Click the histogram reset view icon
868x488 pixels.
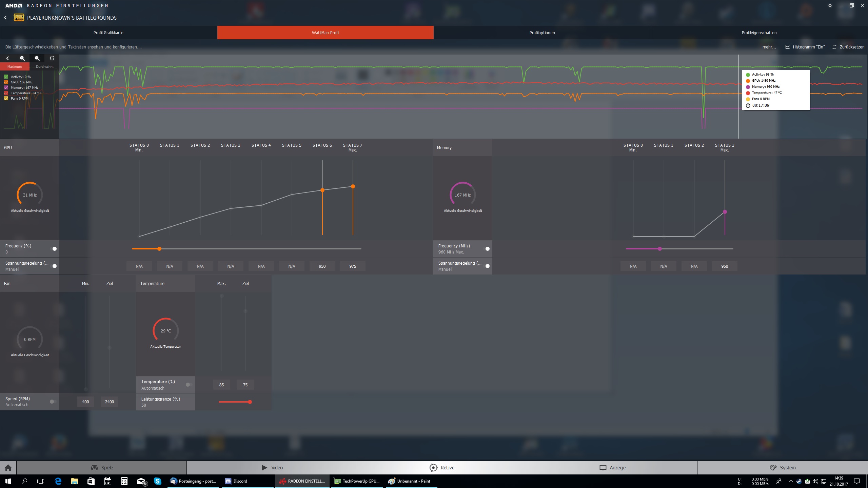[52, 58]
